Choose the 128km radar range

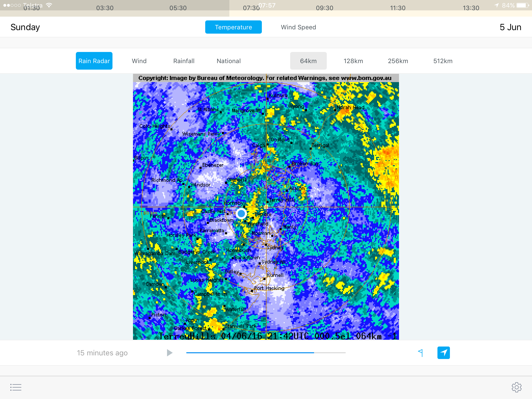(353, 61)
